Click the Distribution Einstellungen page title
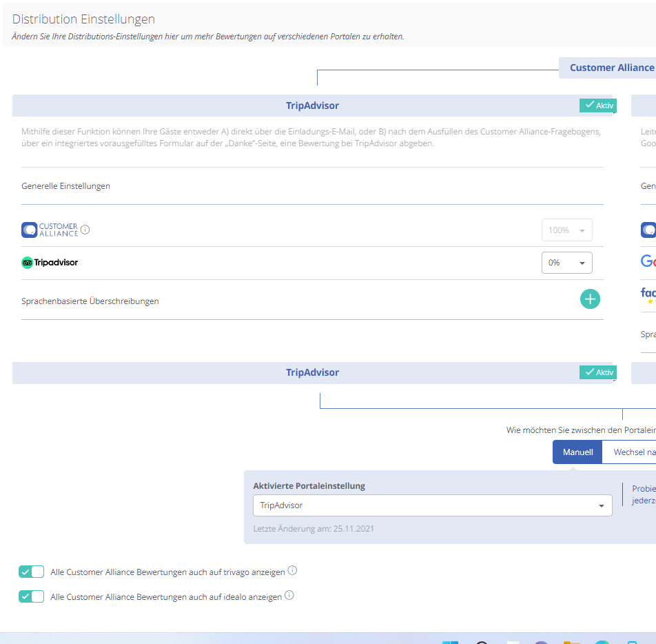This screenshot has width=656, height=644. pos(83,19)
